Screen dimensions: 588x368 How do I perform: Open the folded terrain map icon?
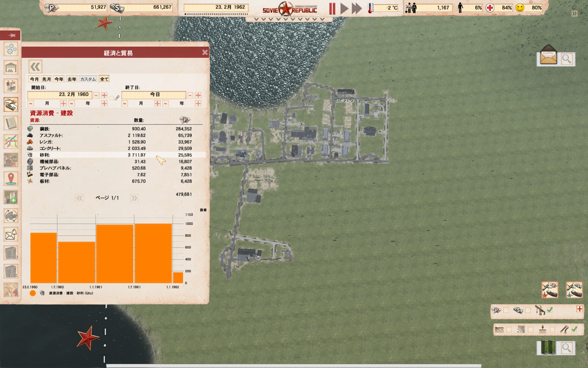click(x=548, y=348)
